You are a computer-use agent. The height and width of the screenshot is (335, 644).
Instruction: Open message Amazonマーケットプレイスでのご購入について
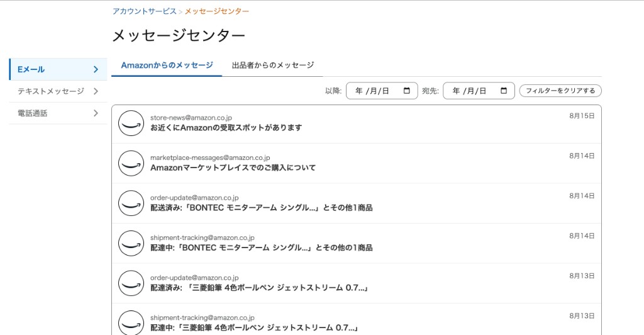tap(356, 163)
